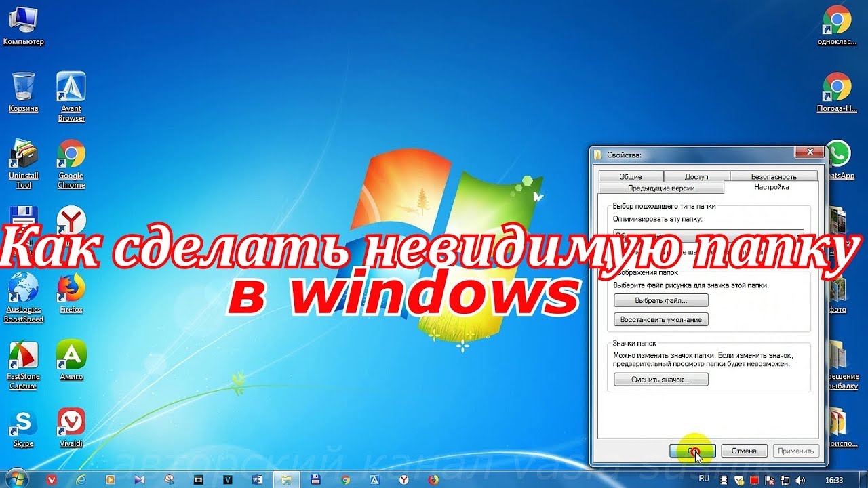
Task: Open the Корзина recycle bin icon
Action: (24, 93)
